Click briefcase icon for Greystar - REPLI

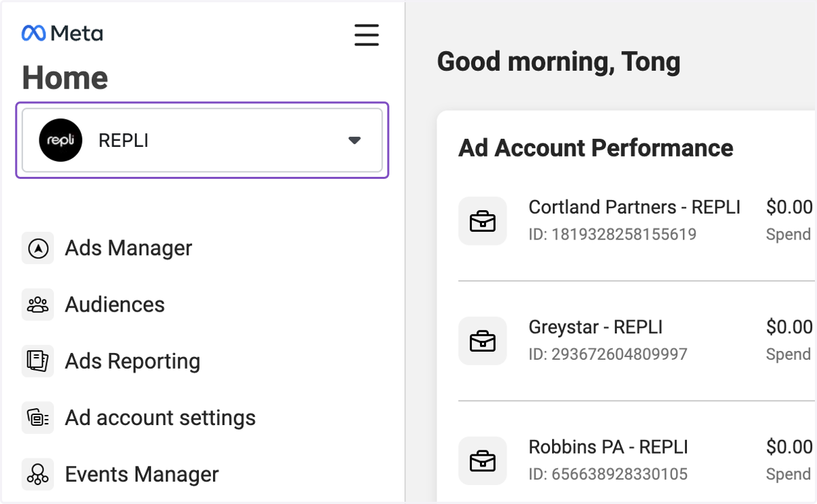click(483, 341)
